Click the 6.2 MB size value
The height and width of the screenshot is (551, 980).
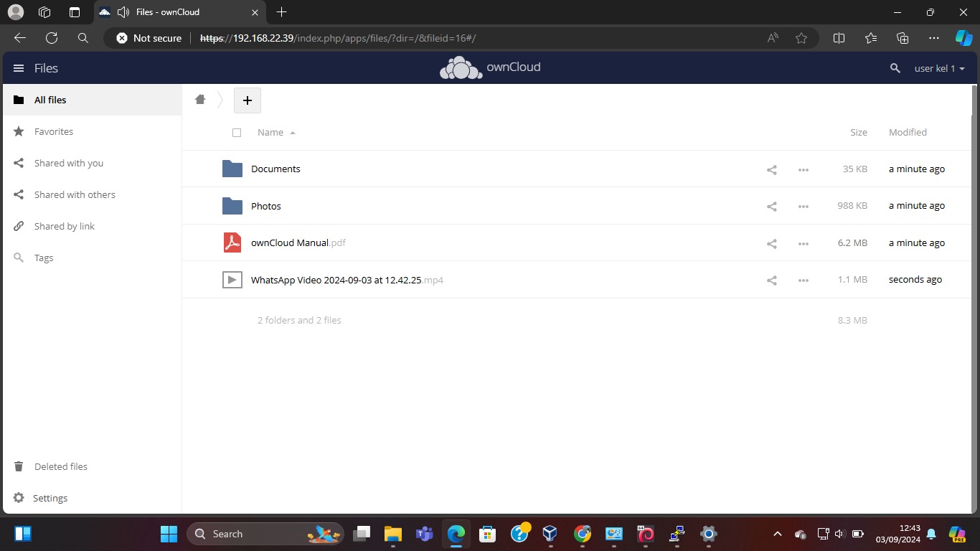tap(852, 243)
